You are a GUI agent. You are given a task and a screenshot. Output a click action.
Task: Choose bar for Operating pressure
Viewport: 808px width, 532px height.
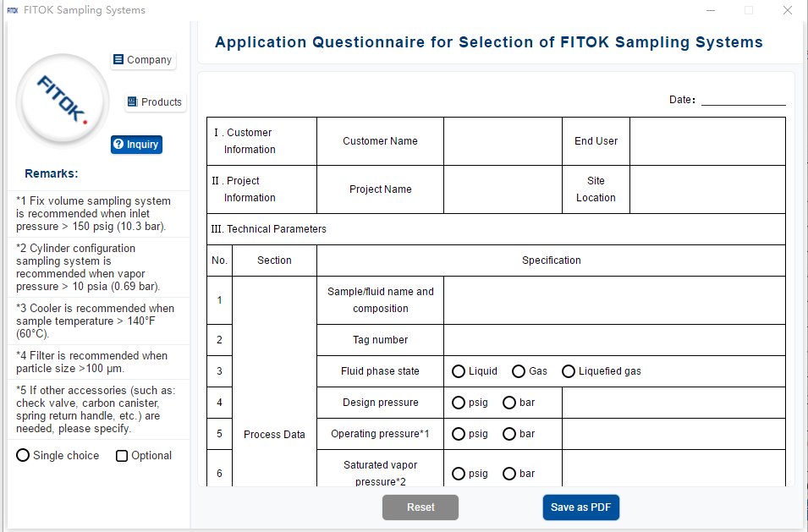click(x=509, y=434)
